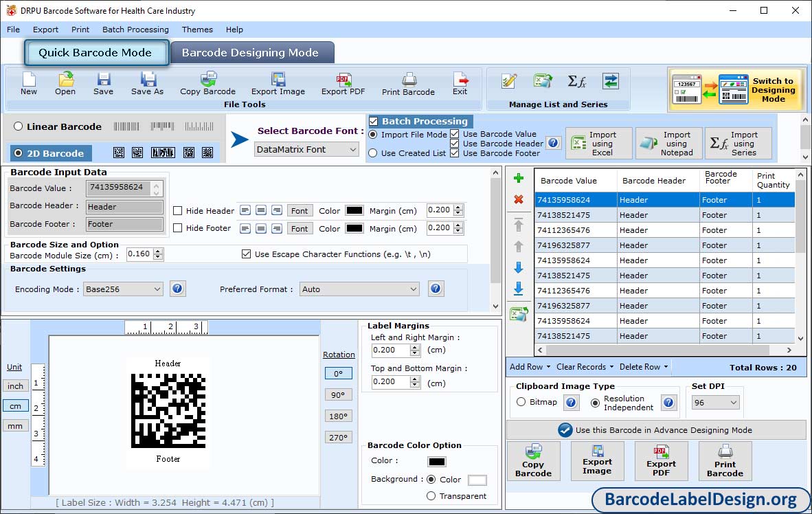Open the Preferred Format dropdown
The height and width of the screenshot is (514, 812).
[x=359, y=289]
